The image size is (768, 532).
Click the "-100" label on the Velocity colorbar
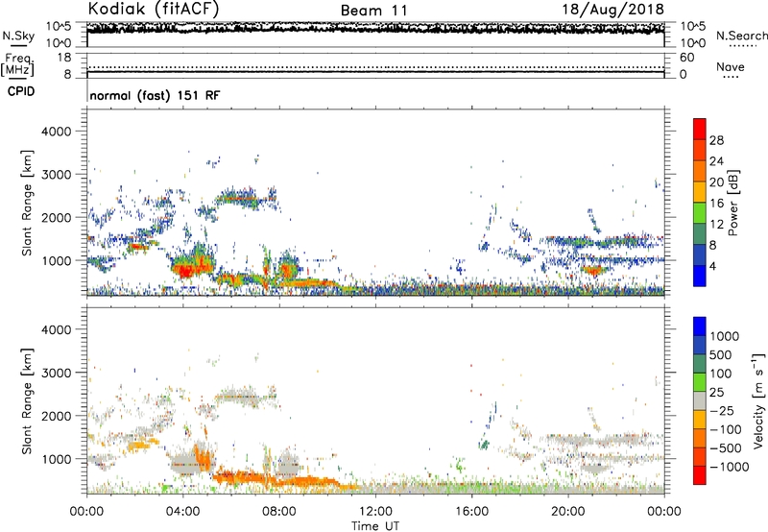(726, 429)
